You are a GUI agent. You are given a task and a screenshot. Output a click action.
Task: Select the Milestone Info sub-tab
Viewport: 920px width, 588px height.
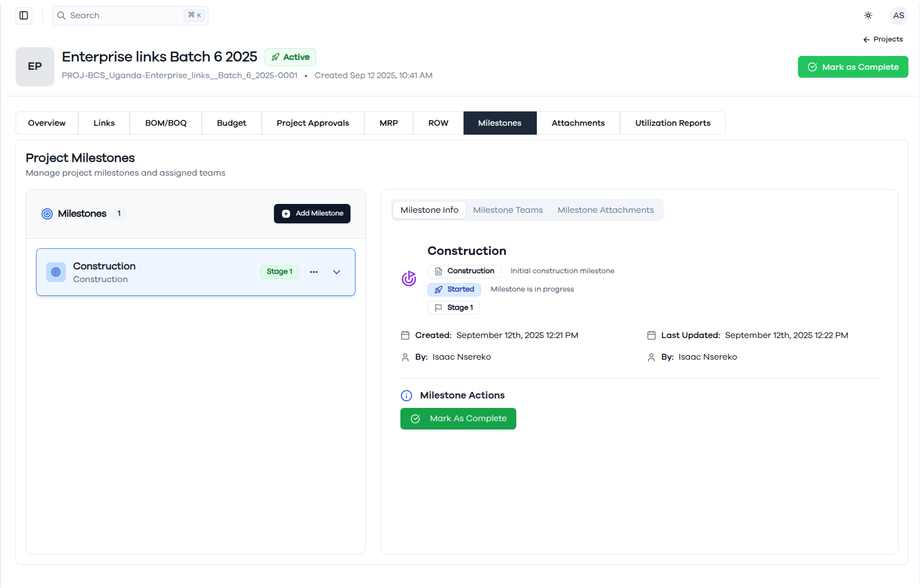coord(430,210)
